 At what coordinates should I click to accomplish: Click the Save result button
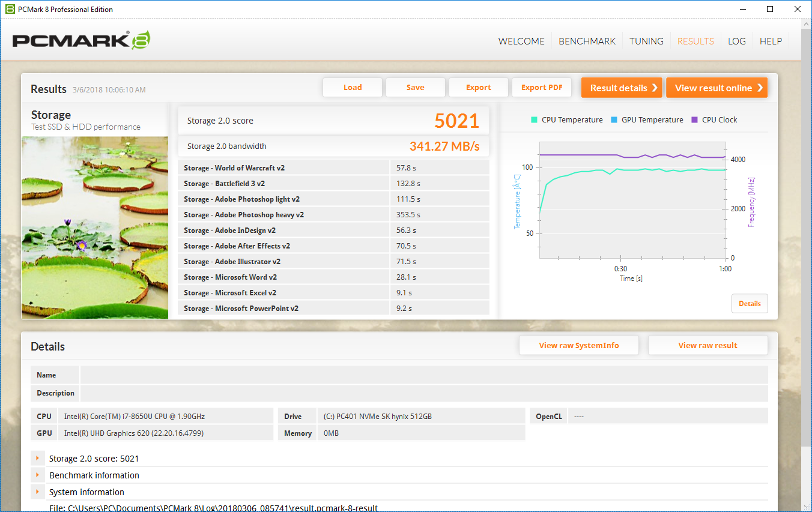[x=416, y=87]
